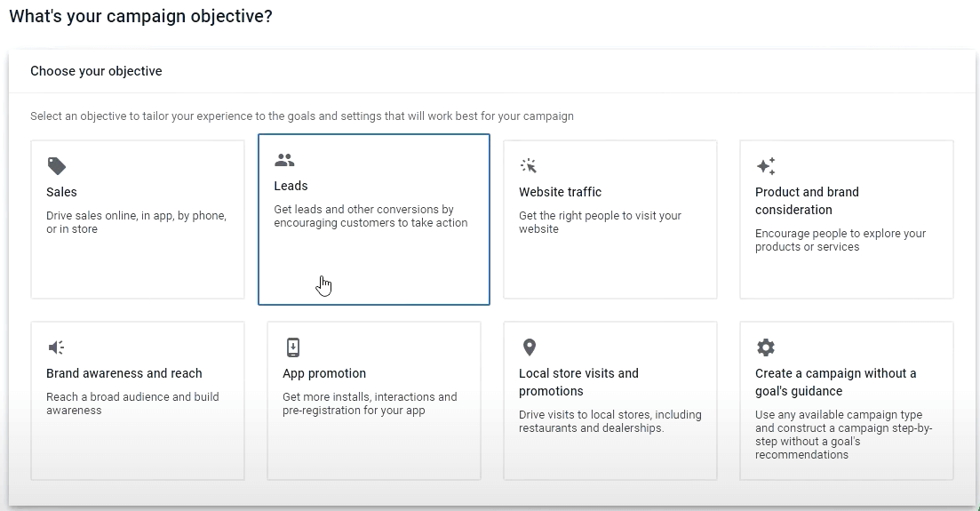Choose Local store visits and promotions heading
The width and height of the screenshot is (980, 511).
pyautogui.click(x=578, y=382)
